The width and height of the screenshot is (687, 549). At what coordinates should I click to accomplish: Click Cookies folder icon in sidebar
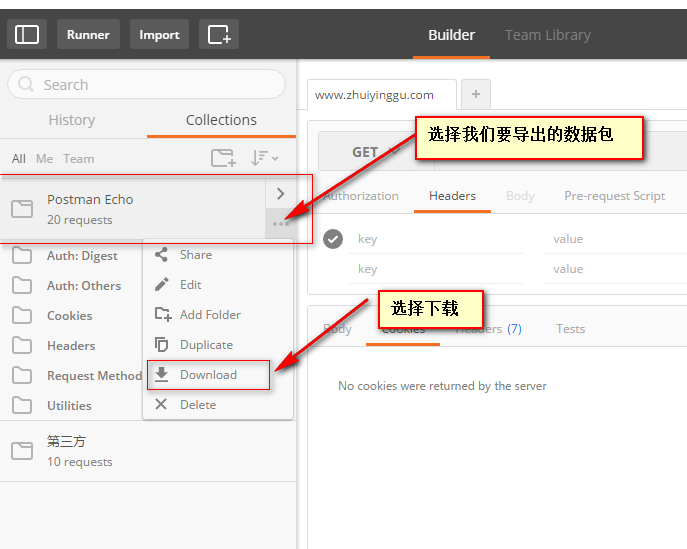coord(22,315)
